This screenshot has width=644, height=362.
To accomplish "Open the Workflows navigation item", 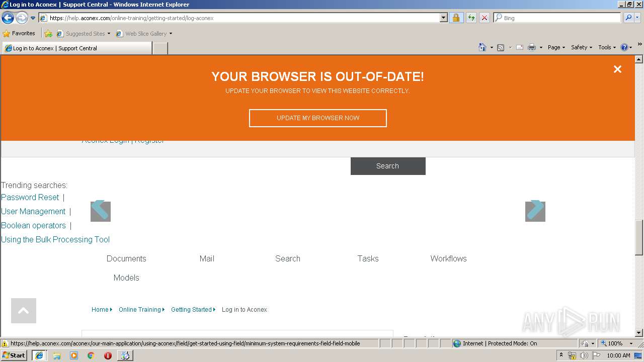I will 448,258.
